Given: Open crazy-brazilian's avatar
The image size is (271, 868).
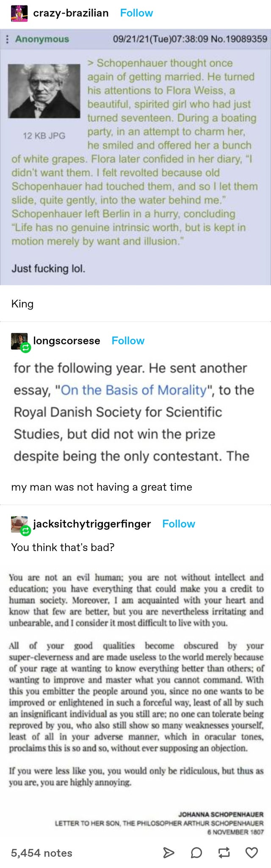Looking at the screenshot, I should [19, 13].
